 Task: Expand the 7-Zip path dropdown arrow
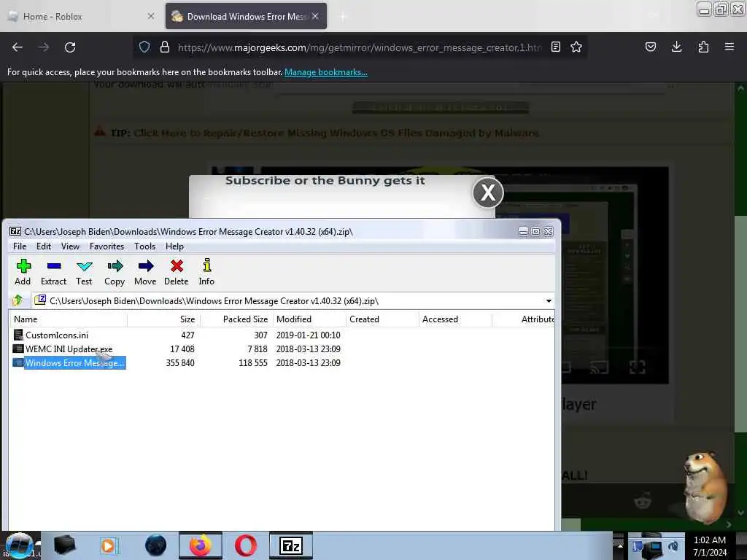pos(549,301)
